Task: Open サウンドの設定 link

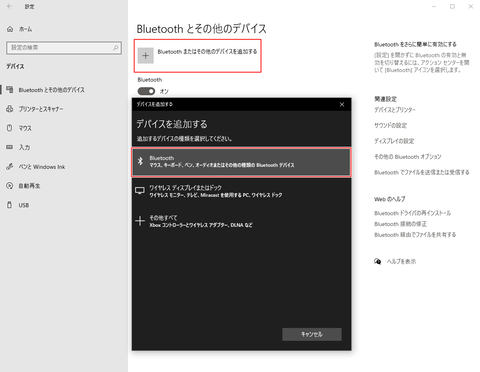Action: [x=390, y=126]
